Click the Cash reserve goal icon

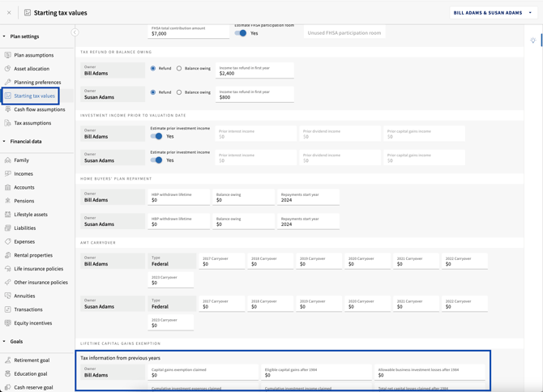click(x=7, y=387)
